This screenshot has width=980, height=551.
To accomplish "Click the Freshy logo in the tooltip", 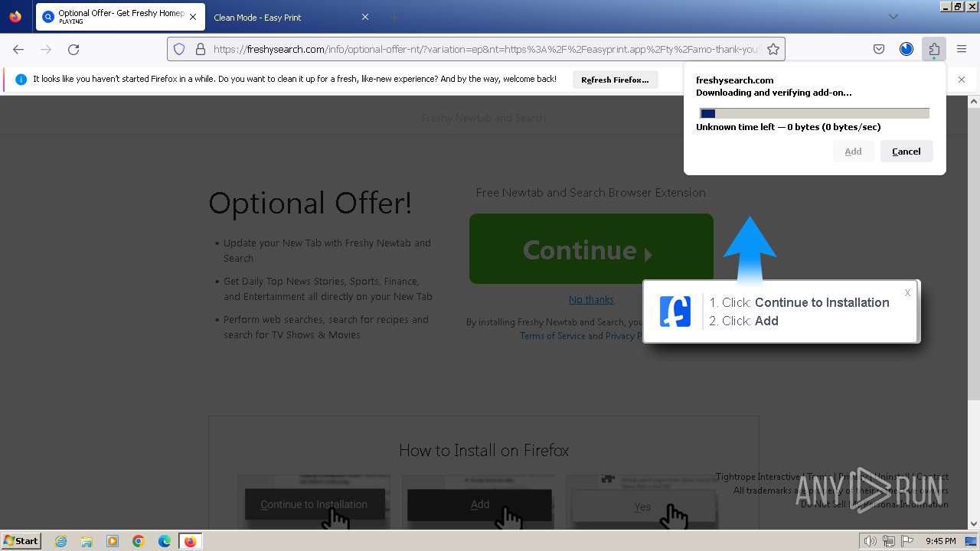I will tap(675, 311).
